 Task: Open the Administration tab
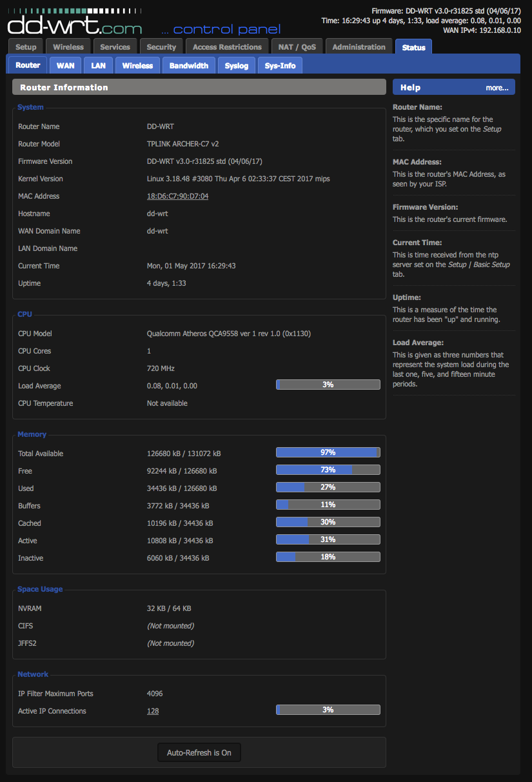pos(359,46)
